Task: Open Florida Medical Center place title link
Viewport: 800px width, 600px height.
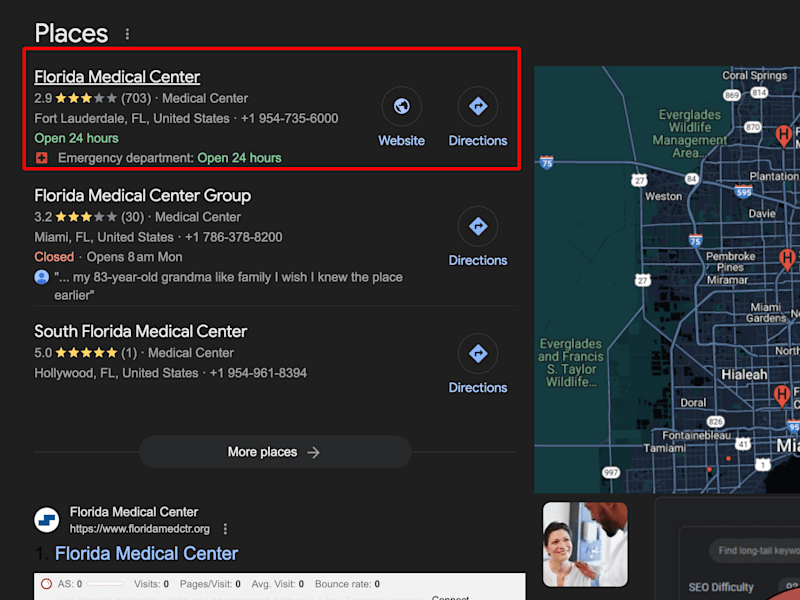Action: pyautogui.click(x=117, y=77)
